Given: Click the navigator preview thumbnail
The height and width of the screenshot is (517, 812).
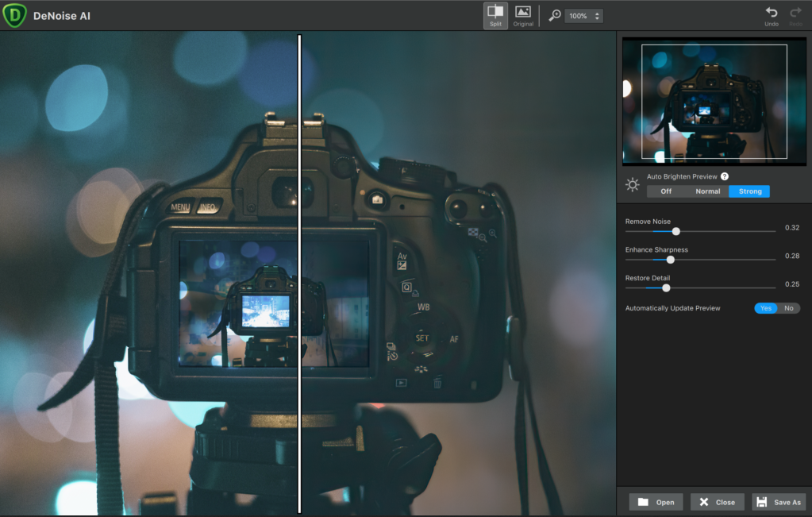Looking at the screenshot, I should pyautogui.click(x=714, y=101).
